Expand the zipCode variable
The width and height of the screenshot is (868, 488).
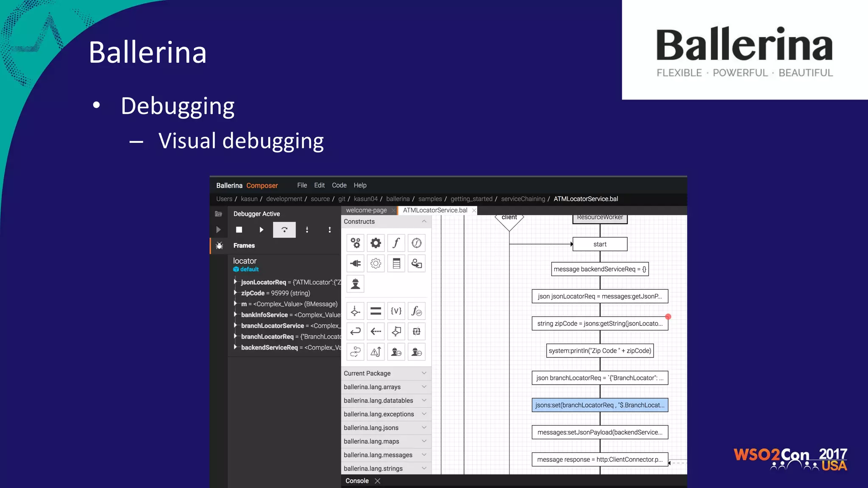click(x=235, y=293)
